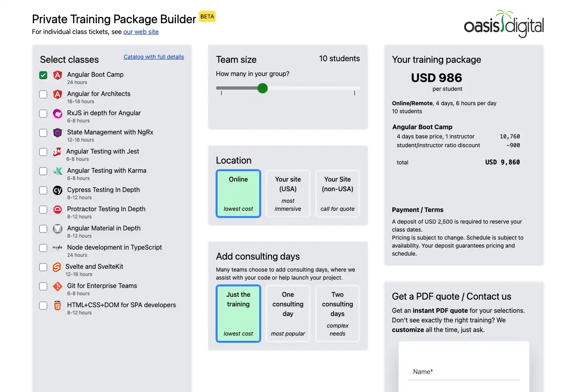Click the Angular Boot Camp logo icon
This screenshot has height=392, width=576.
(58, 75)
